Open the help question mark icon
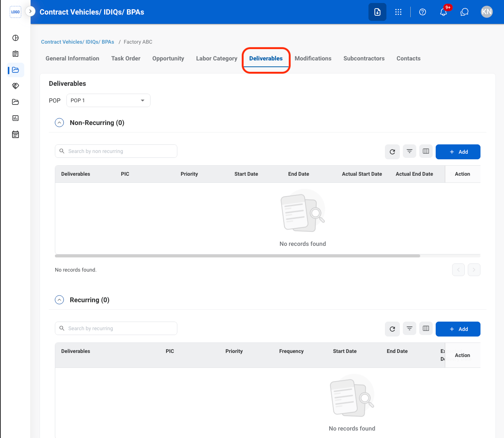Viewport: 504px width, 438px height. 423,12
